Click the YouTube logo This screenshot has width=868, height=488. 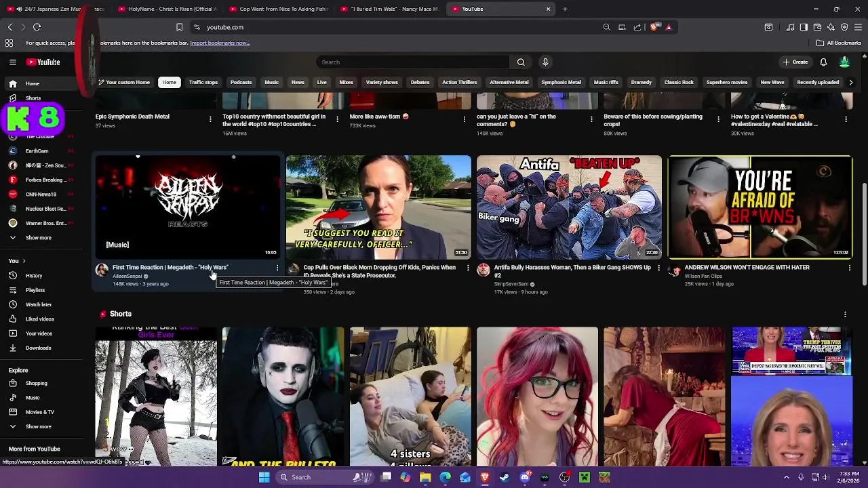tap(43, 62)
